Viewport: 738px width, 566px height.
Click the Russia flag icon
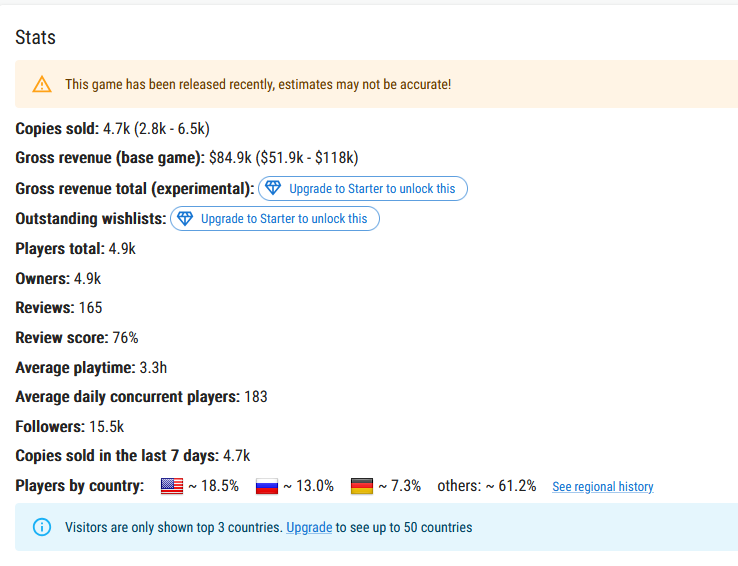coord(267,486)
